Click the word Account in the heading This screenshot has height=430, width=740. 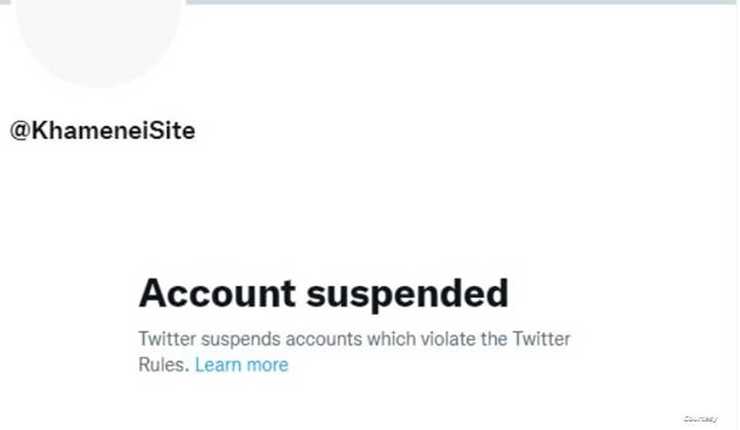click(217, 293)
